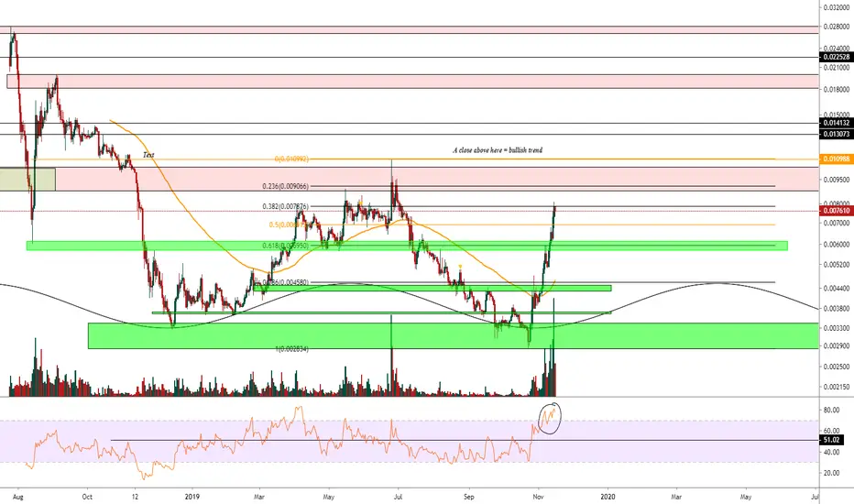Click the 1(0.002834) Fibonacci label
Screen dimensions: 854x504
pos(291,349)
